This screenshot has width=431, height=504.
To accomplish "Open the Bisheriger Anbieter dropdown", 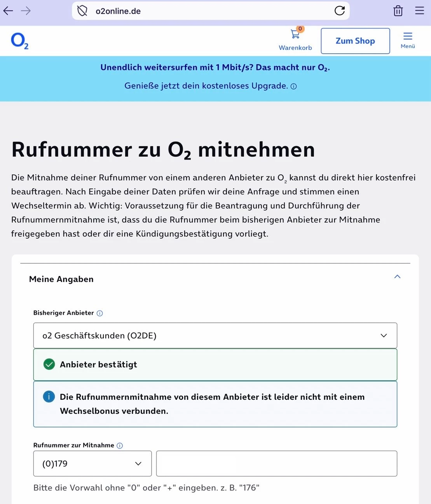I will pyautogui.click(x=215, y=336).
